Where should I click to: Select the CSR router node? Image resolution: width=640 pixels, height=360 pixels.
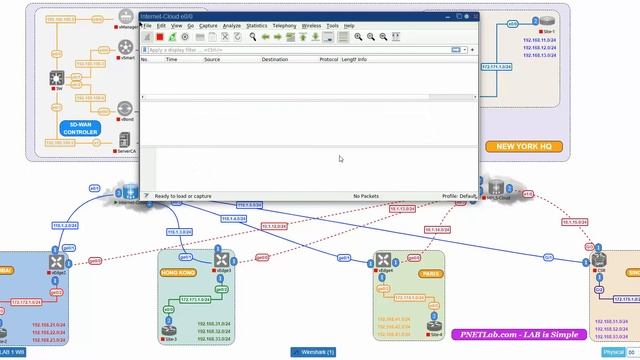pyautogui.click(x=599, y=260)
